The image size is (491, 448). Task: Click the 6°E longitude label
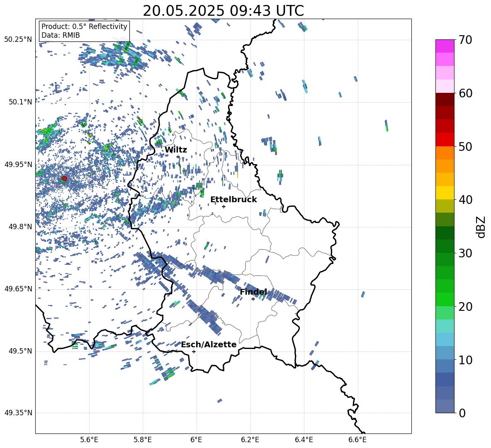click(x=196, y=440)
